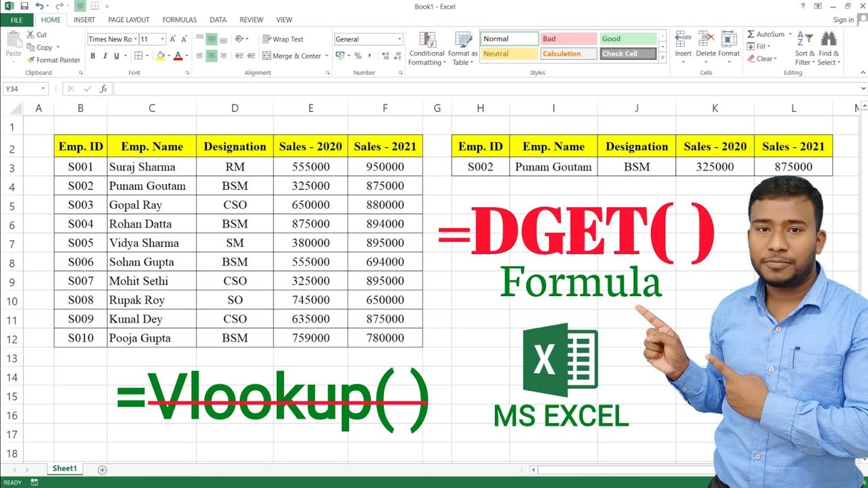This screenshot has height=488, width=868.
Task: Switch to the INSERT tab
Action: tap(85, 20)
